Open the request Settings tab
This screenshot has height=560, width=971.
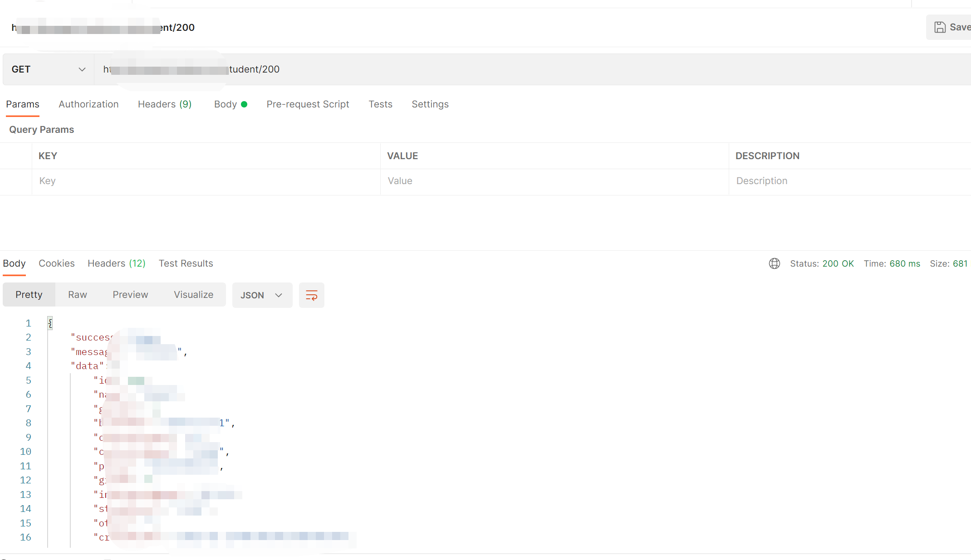pyautogui.click(x=430, y=104)
